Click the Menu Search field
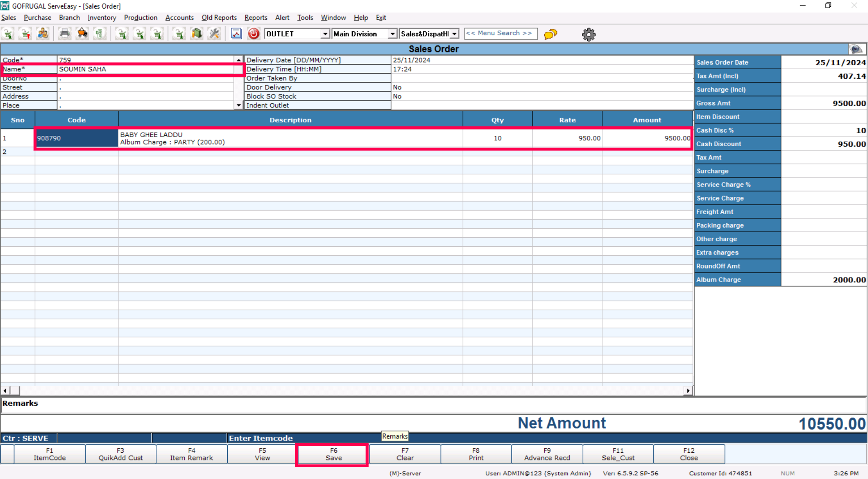 500,34
